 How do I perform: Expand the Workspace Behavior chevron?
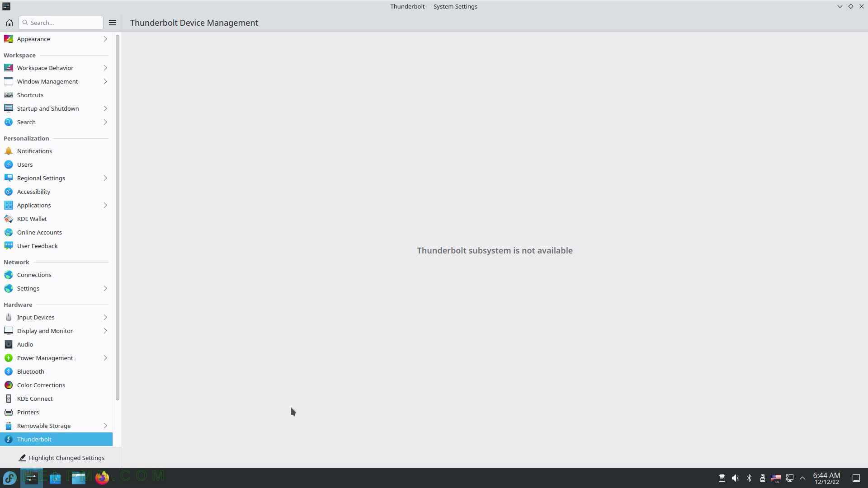coord(105,68)
